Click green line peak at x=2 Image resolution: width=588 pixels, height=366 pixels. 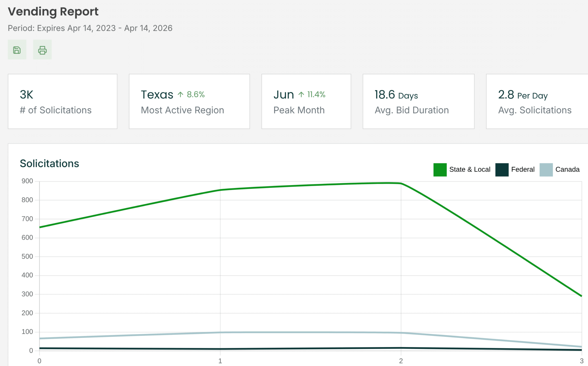coord(401,183)
